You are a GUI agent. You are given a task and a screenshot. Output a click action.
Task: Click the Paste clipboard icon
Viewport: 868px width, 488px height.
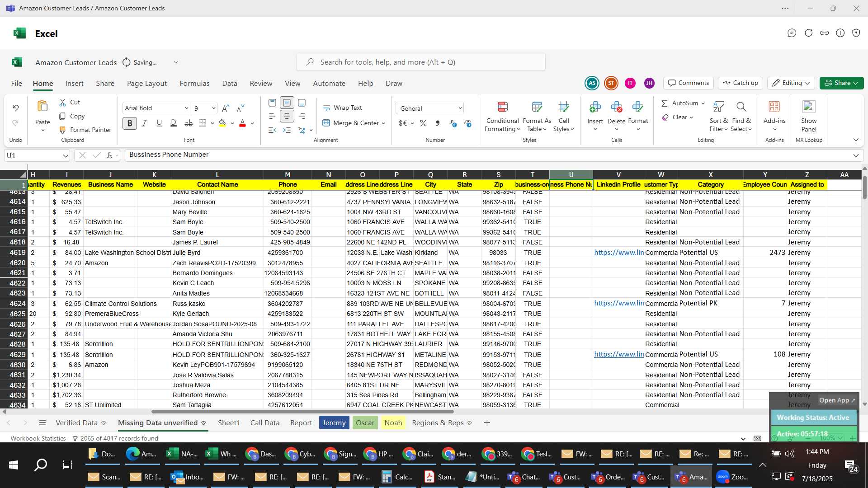point(42,107)
